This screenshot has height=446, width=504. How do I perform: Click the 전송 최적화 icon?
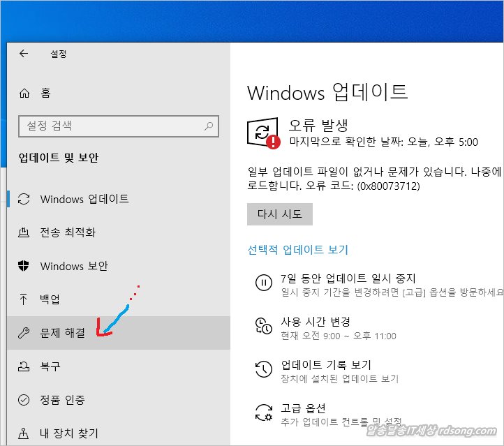(24, 232)
